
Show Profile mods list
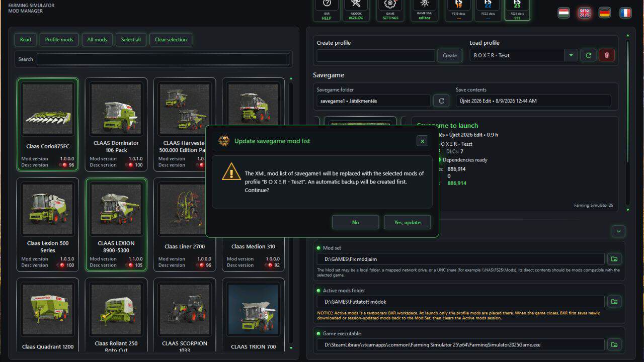tap(59, 40)
